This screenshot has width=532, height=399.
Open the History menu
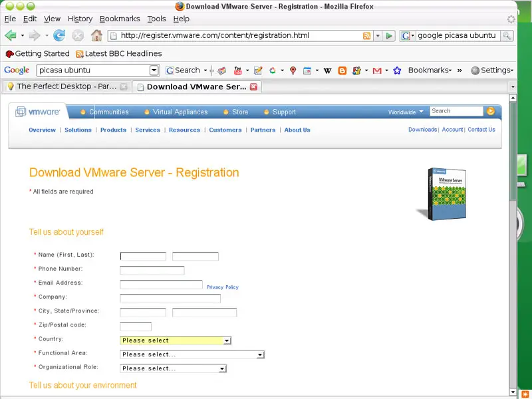pyautogui.click(x=80, y=19)
